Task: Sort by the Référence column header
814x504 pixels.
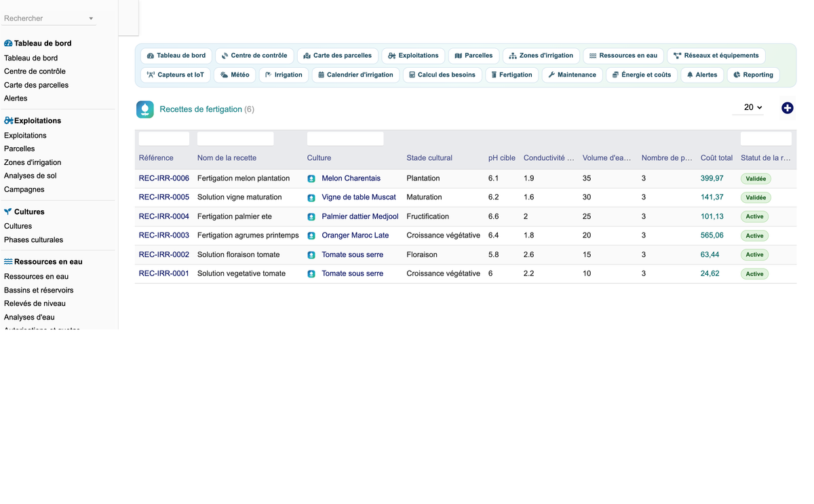Action: [x=156, y=158]
